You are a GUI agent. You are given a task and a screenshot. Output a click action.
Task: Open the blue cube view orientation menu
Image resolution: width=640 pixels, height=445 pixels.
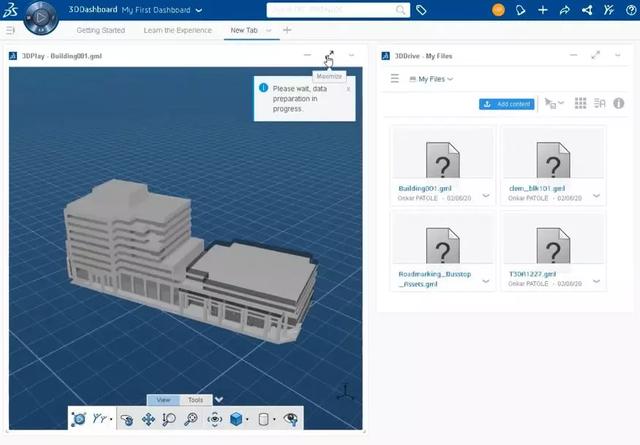[237, 419]
